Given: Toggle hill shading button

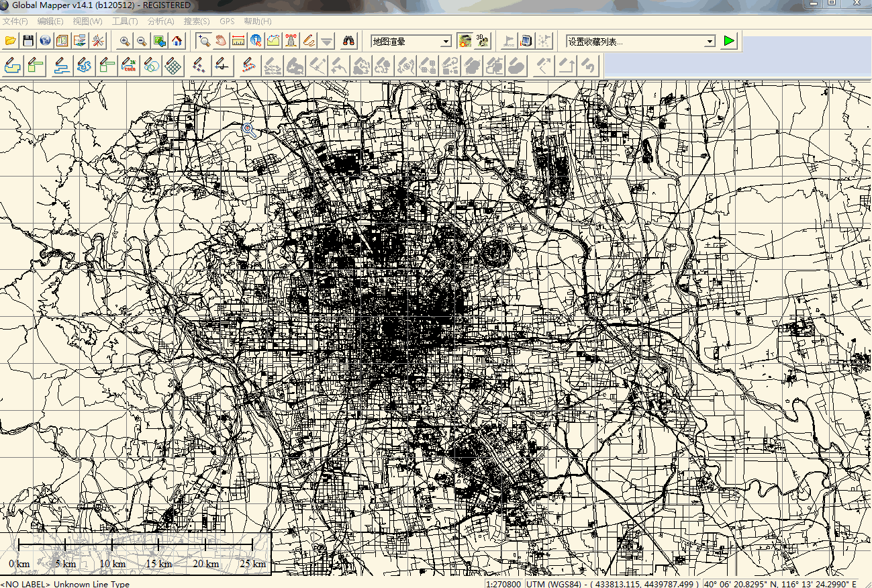Looking at the screenshot, I should click(465, 41).
